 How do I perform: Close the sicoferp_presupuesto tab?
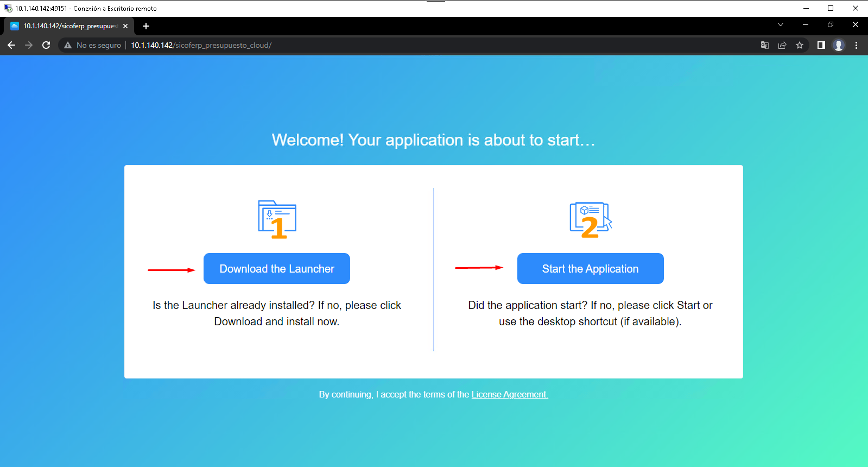click(125, 26)
